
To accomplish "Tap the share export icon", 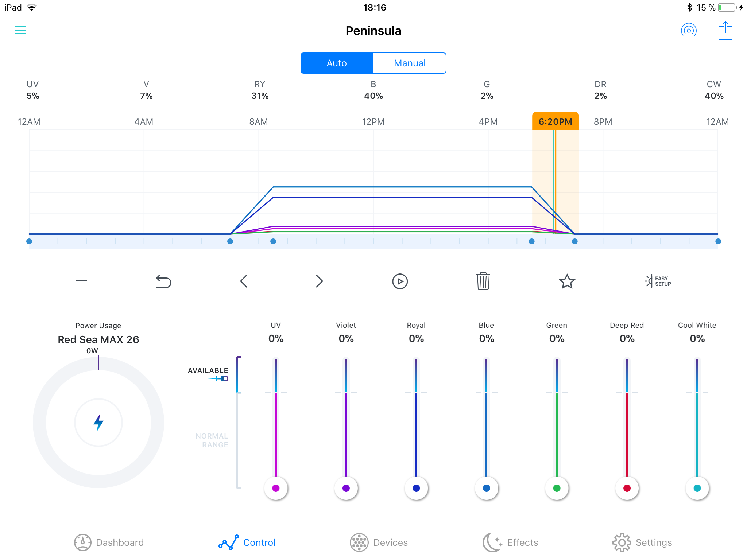I will [725, 31].
